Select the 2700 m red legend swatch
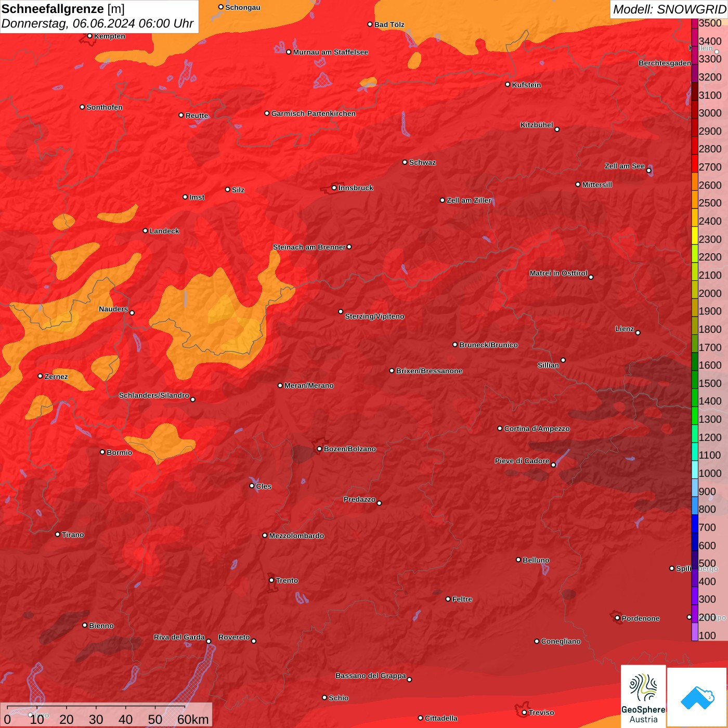Image resolution: width=728 pixels, height=728 pixels. pos(695,163)
